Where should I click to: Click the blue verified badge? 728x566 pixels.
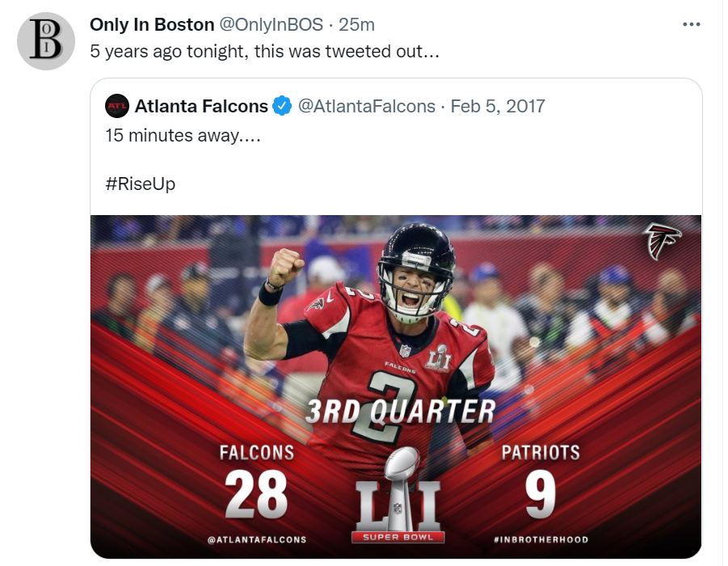click(282, 106)
